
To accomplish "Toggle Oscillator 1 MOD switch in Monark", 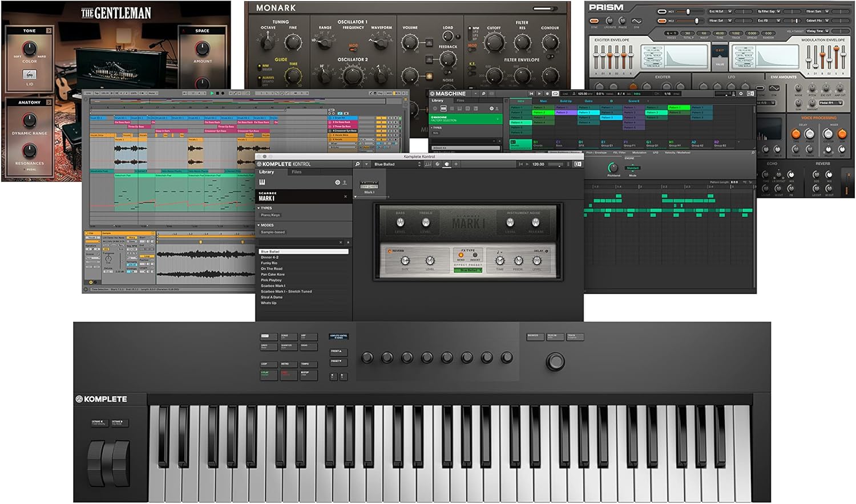I will pyautogui.click(x=353, y=48).
